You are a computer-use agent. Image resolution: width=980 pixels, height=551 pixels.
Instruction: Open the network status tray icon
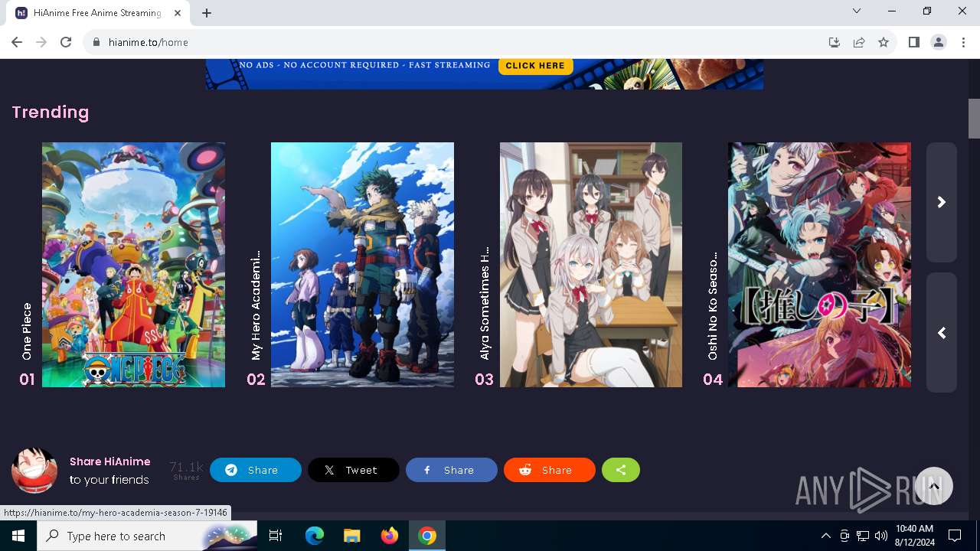pos(863,536)
